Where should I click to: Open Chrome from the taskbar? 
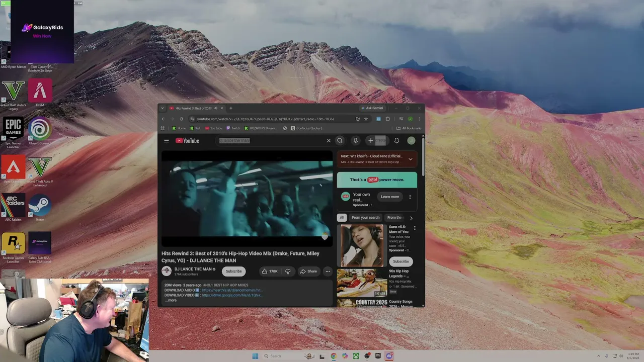point(333,356)
